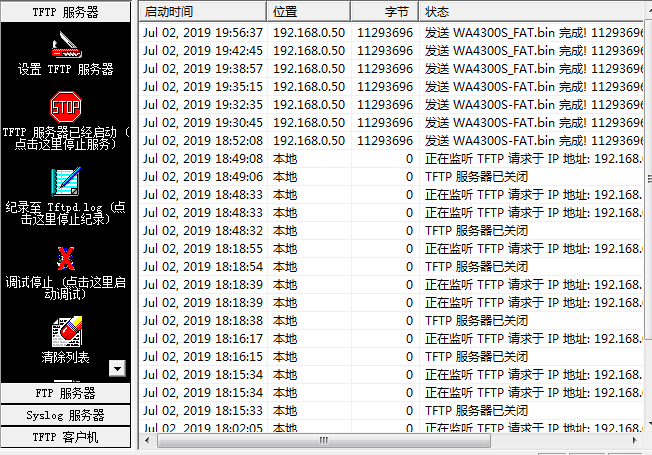652x455 pixels.
Task: Click the WA4300S_FAT.bin status at 19:38:57
Action: 534,69
